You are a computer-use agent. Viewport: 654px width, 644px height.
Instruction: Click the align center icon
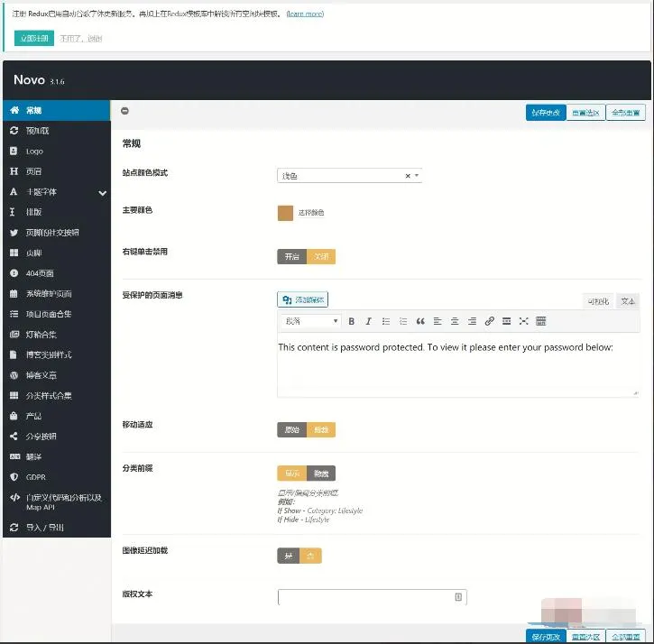455,321
